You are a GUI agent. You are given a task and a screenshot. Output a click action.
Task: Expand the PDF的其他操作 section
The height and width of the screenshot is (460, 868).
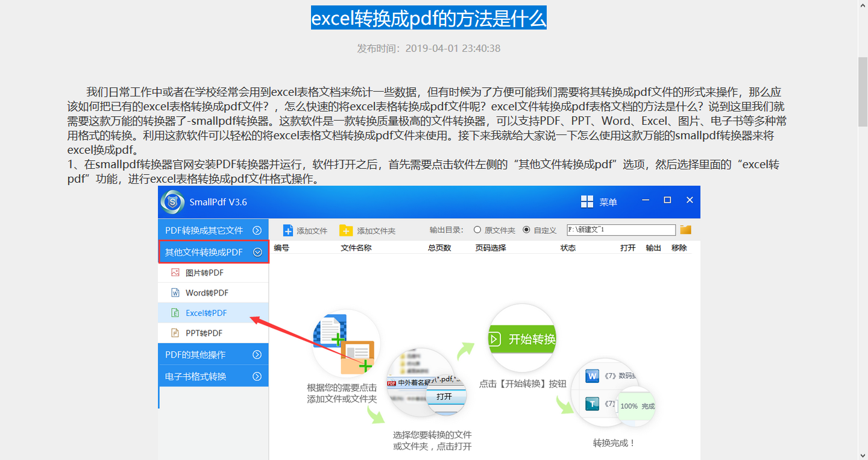click(213, 354)
